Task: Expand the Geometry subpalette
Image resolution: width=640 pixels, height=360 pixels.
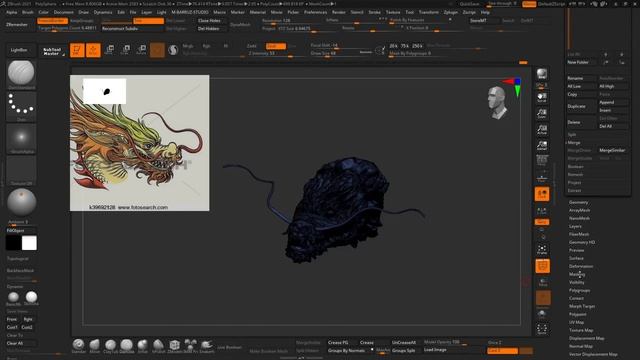Action: 578,202
